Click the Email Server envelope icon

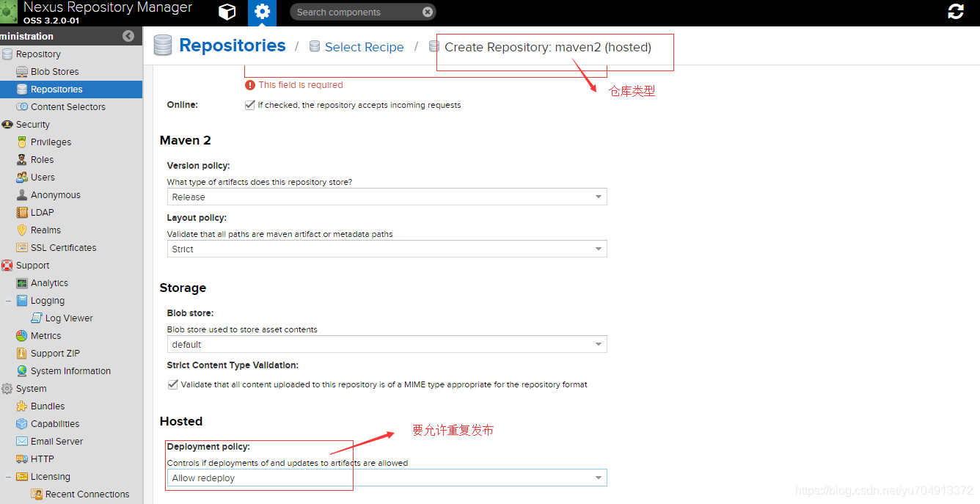pyautogui.click(x=22, y=442)
